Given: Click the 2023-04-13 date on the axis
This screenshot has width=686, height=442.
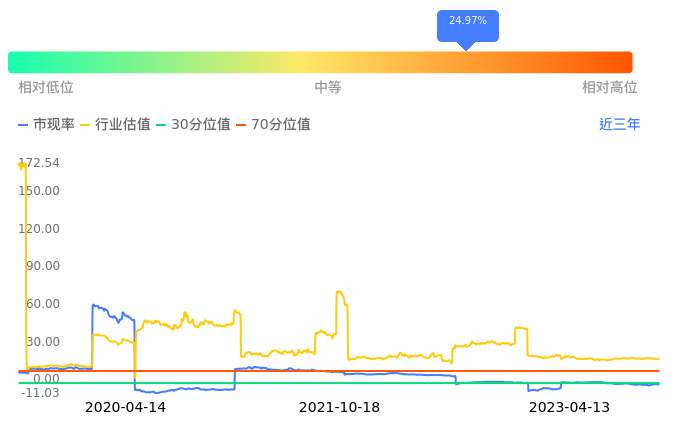Looking at the screenshot, I should [x=569, y=408].
